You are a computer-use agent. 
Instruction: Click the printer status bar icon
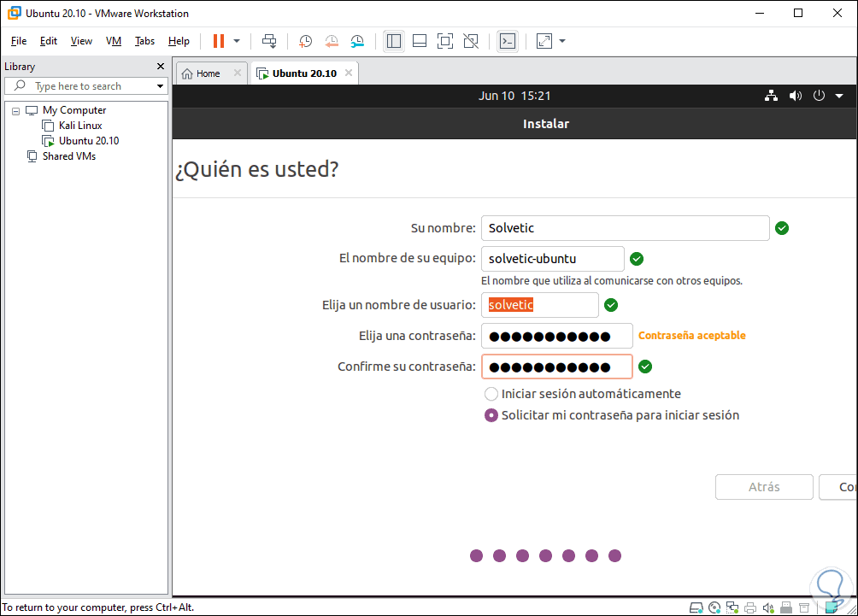click(750, 607)
